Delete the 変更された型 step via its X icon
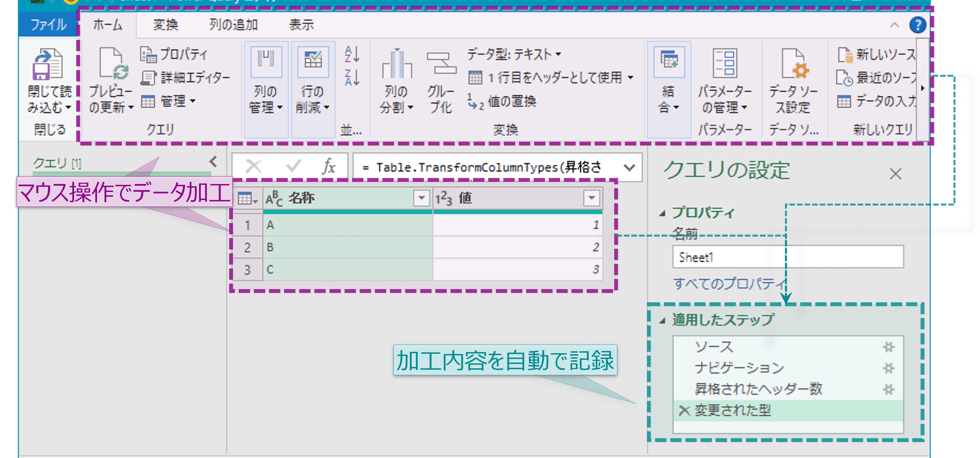 point(685,411)
